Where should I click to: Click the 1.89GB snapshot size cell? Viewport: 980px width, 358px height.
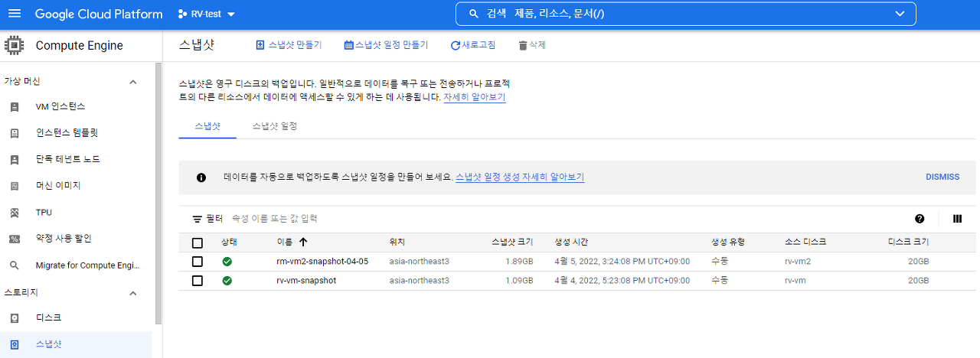coord(520,262)
